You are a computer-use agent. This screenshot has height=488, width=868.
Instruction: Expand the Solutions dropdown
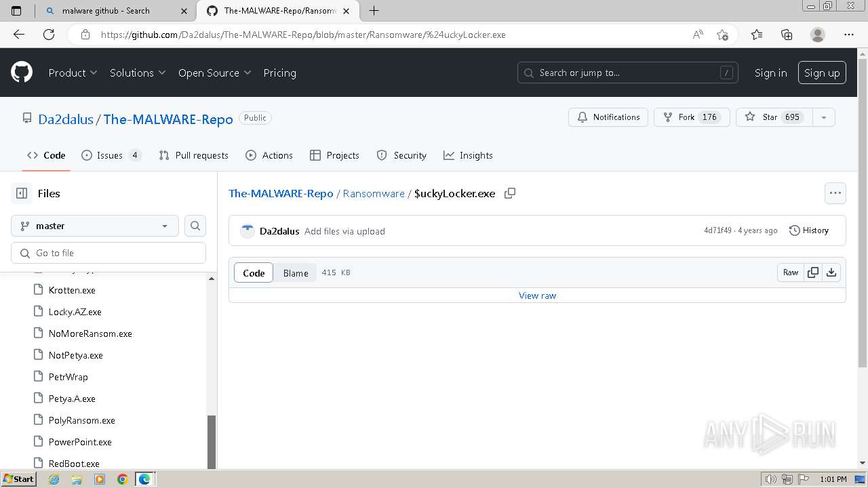(x=138, y=73)
